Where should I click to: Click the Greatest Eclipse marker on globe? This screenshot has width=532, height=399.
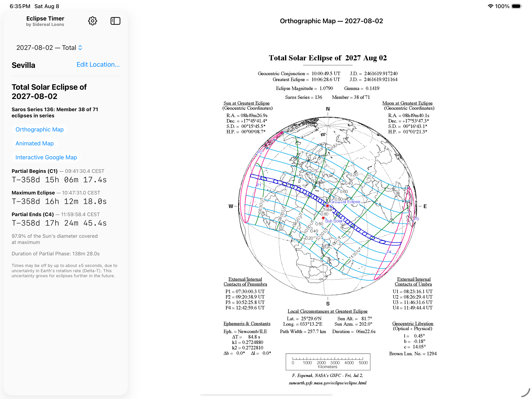point(327,206)
